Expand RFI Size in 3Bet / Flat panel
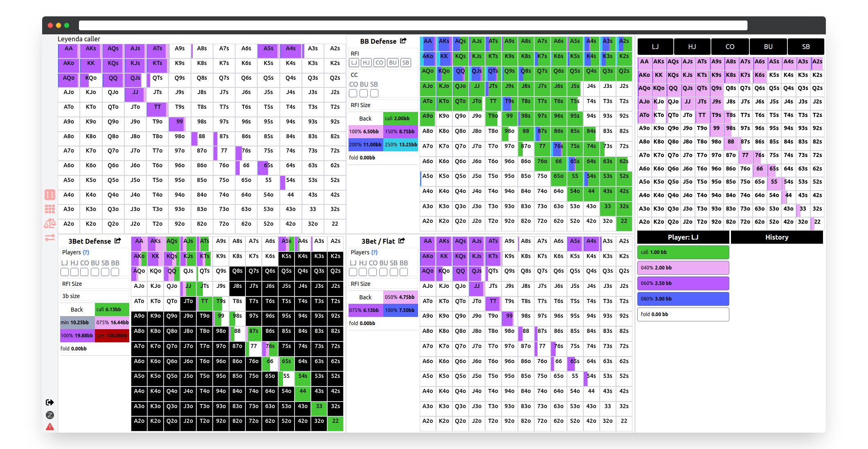Screen dimensions: 868x449 point(360,284)
